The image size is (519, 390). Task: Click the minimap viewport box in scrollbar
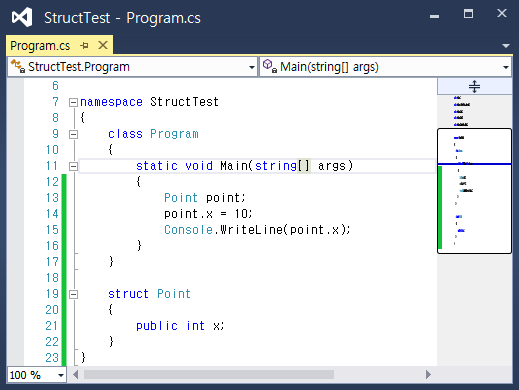coord(474,191)
